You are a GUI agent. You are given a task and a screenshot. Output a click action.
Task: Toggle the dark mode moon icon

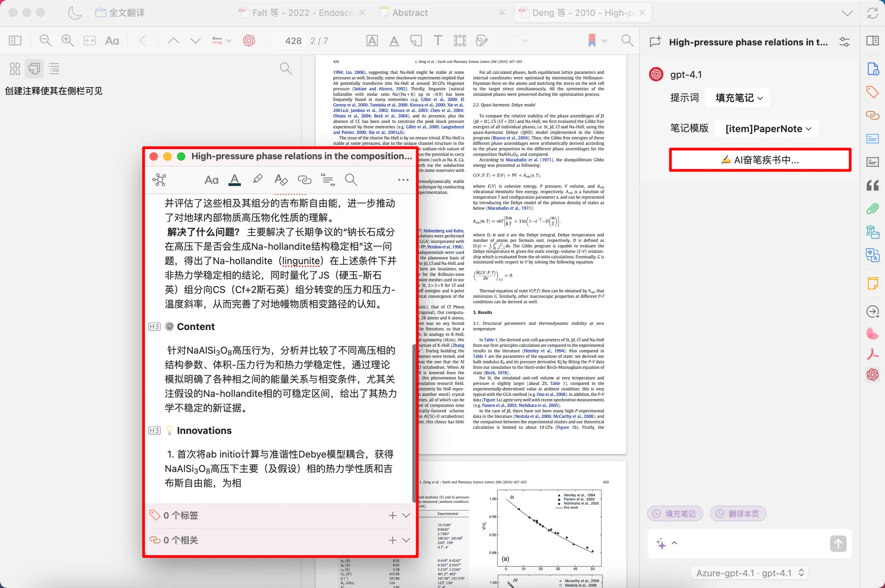[x=74, y=13]
